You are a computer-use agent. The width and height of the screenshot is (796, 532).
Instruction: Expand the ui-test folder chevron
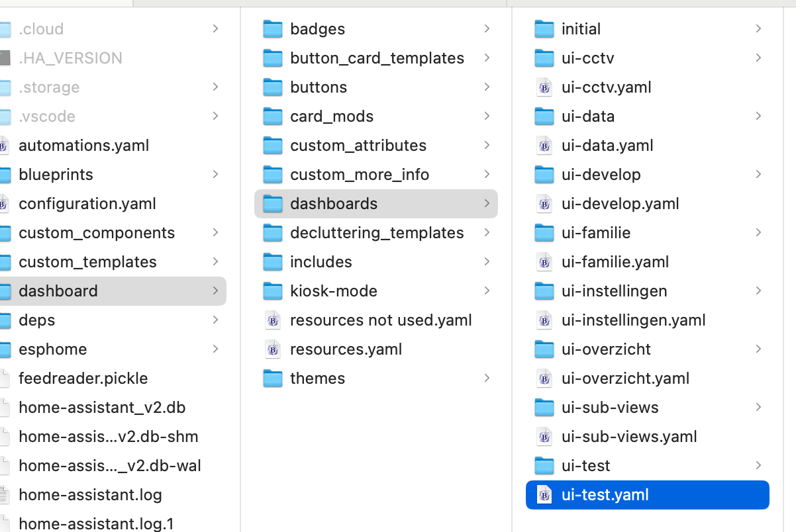(758, 465)
